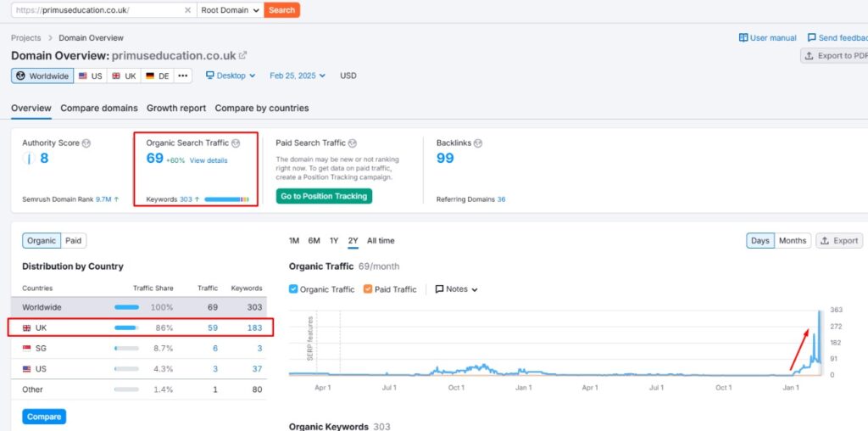Select the 1Y time range
Image resolution: width=868 pixels, height=431 pixels.
point(334,240)
